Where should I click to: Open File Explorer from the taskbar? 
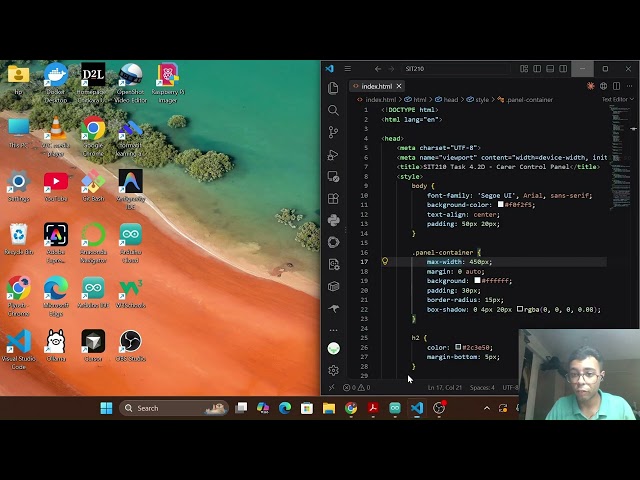[329, 408]
